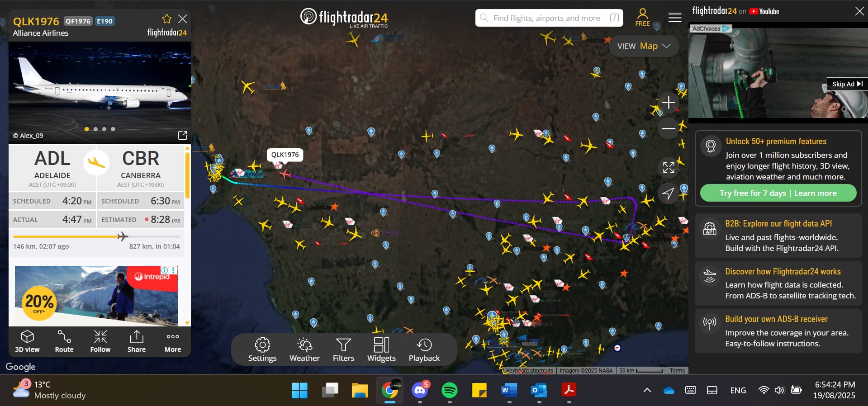Click Unlock 50+ premium features heading
868x406 pixels.
pyautogui.click(x=776, y=142)
